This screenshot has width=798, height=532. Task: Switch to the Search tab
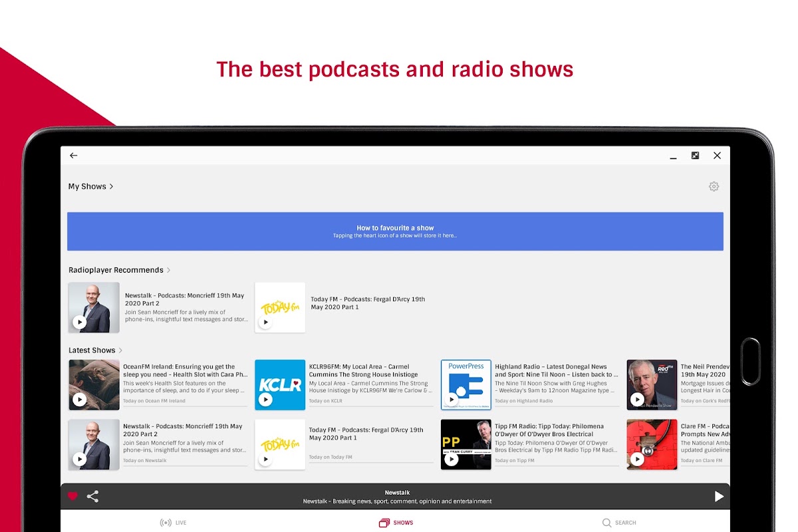[619, 523]
